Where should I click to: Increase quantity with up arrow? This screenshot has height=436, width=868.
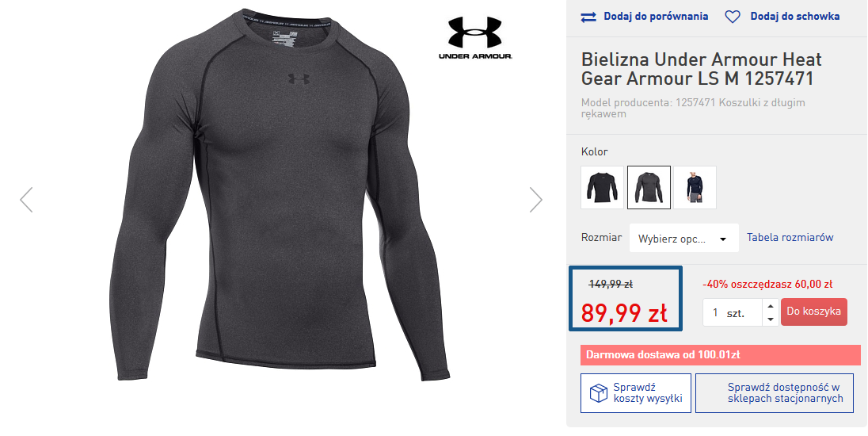(x=771, y=305)
